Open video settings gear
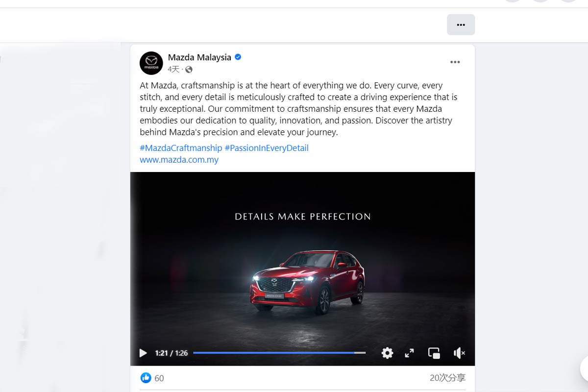Viewport: 588px width, 392px height. point(387,353)
